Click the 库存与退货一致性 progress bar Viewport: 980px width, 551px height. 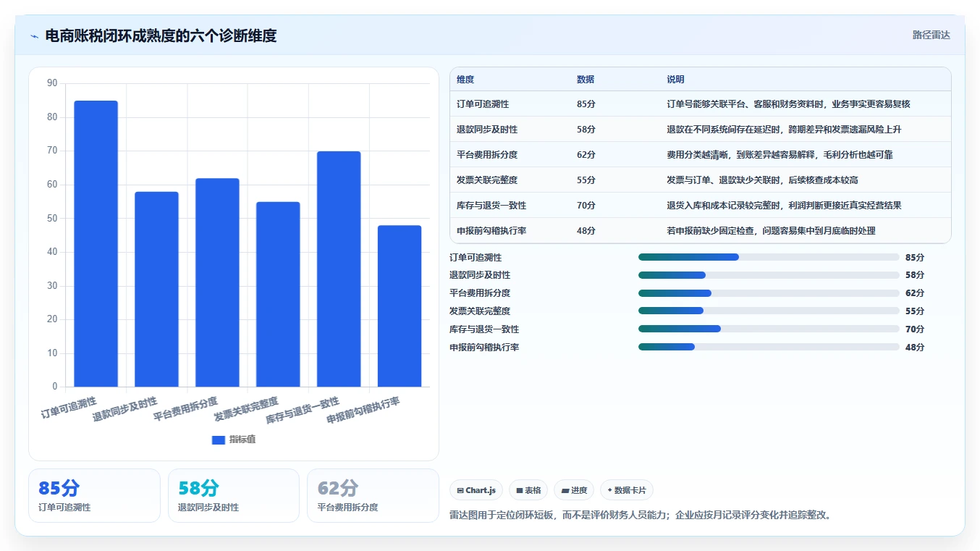pos(769,329)
